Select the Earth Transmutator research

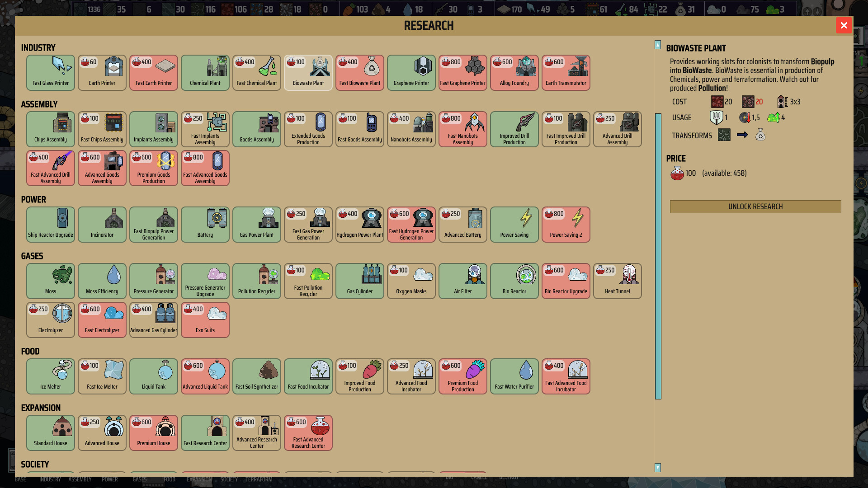click(566, 72)
